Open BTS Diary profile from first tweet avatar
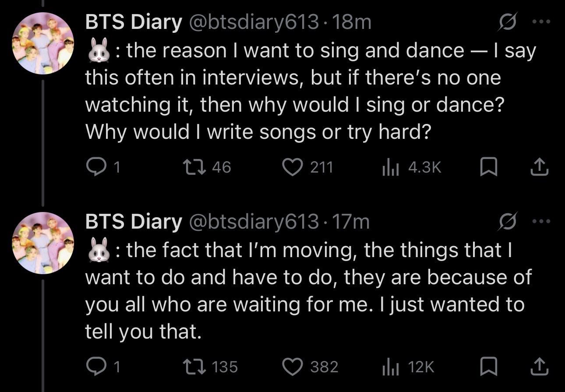 pos(43,43)
